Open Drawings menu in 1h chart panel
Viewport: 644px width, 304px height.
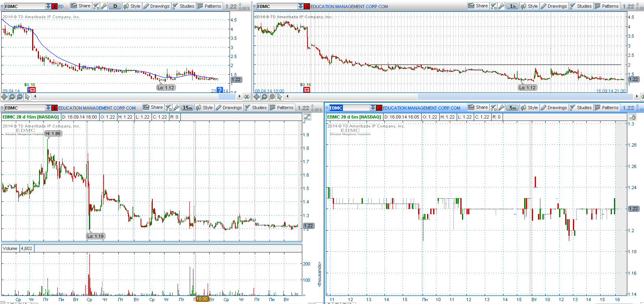pos(554,6)
